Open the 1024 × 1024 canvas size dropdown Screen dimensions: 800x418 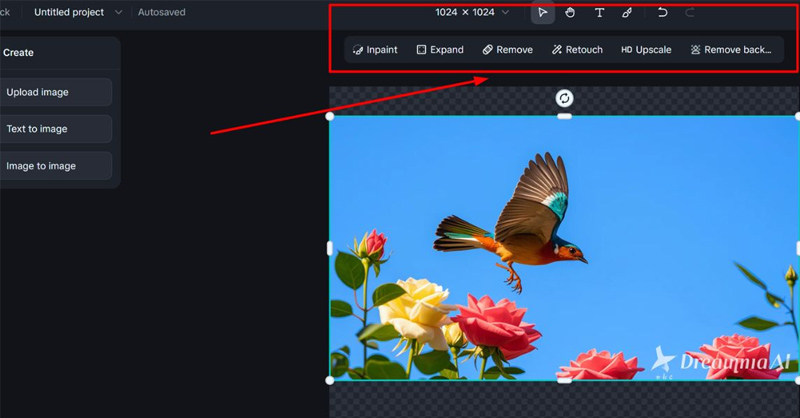[471, 13]
